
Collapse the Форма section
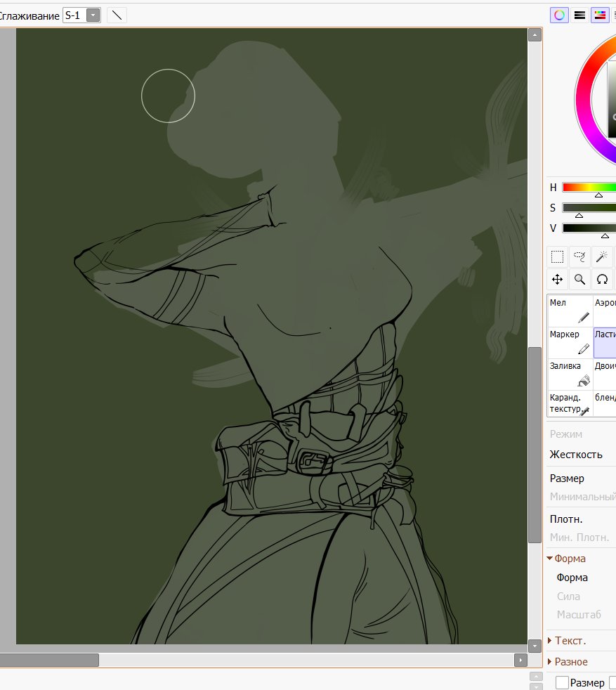tap(549, 558)
